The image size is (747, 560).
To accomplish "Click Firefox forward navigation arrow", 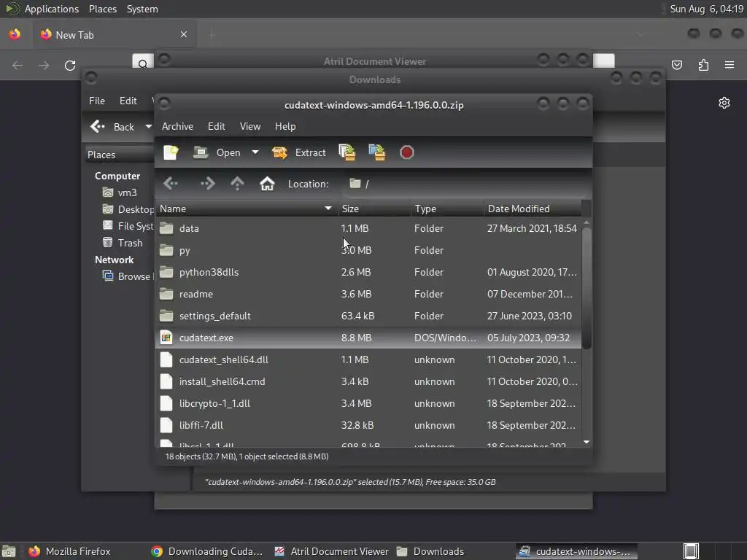I will pos(44,65).
